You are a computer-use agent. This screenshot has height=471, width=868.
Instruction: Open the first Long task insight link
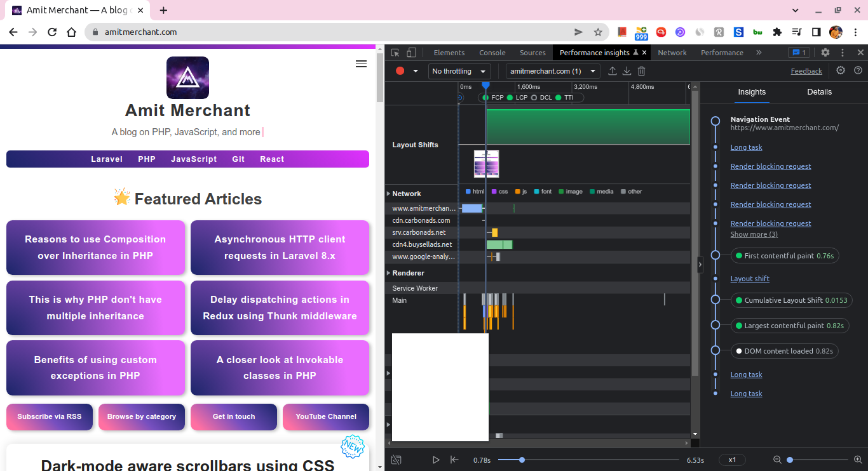pyautogui.click(x=746, y=147)
